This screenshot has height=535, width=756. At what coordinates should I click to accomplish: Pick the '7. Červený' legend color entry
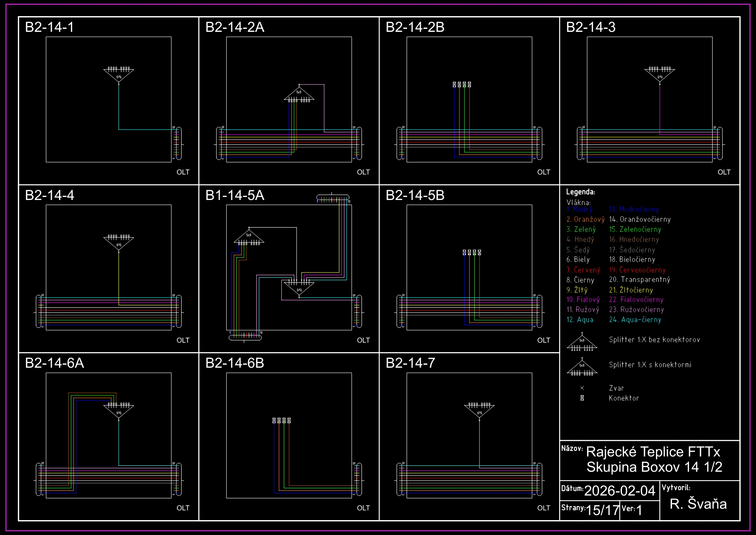coord(583,270)
